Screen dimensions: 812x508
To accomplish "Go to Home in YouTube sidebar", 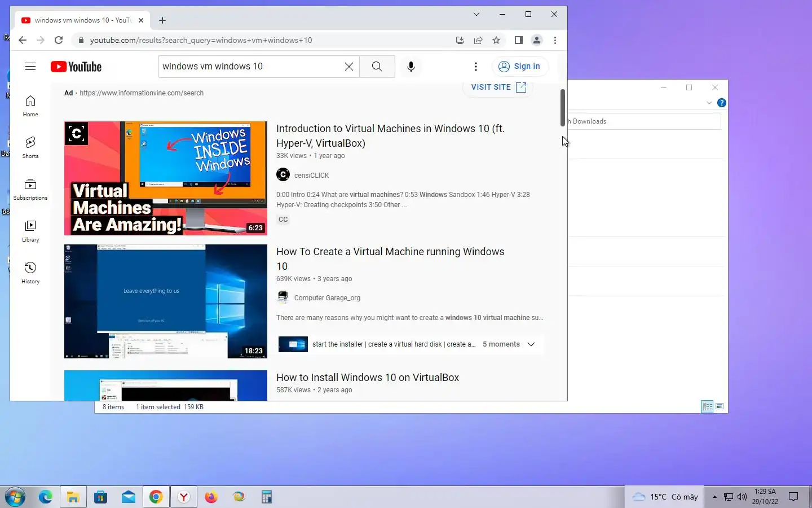I will [x=30, y=106].
